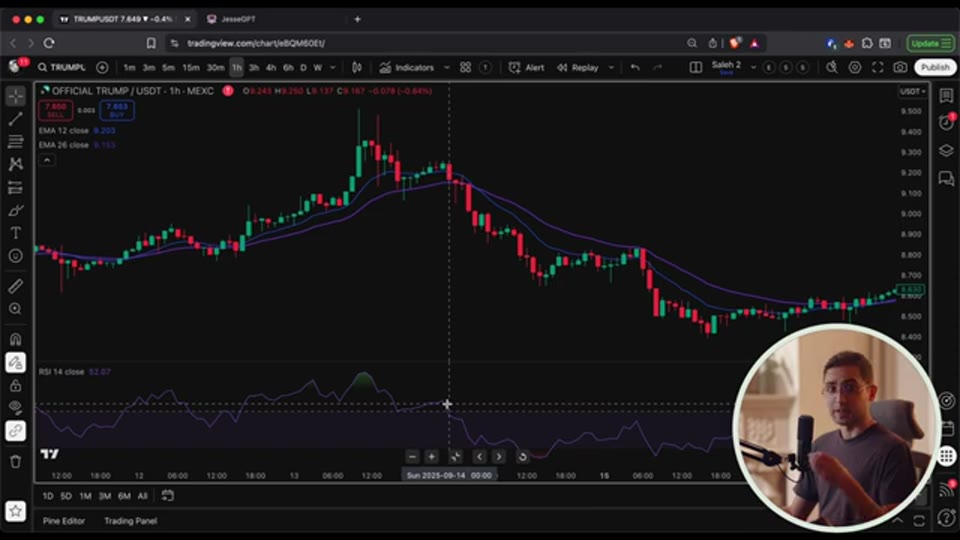This screenshot has height=540, width=960.
Task: Open the emoji and icons tool
Action: coord(16,256)
